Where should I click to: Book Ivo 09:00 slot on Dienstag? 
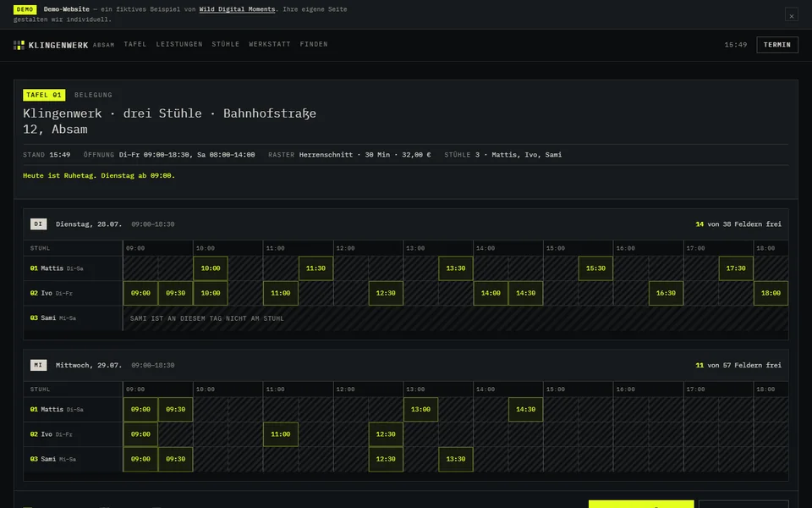140,294
